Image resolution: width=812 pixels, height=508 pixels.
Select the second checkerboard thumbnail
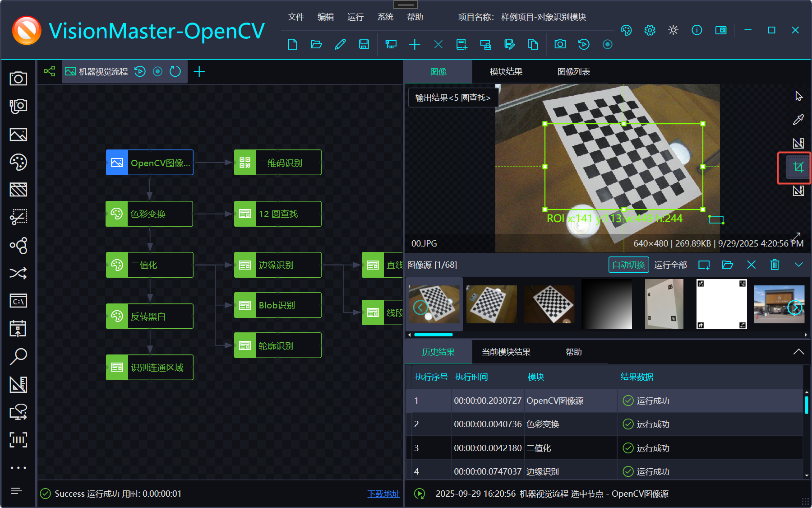(x=491, y=304)
